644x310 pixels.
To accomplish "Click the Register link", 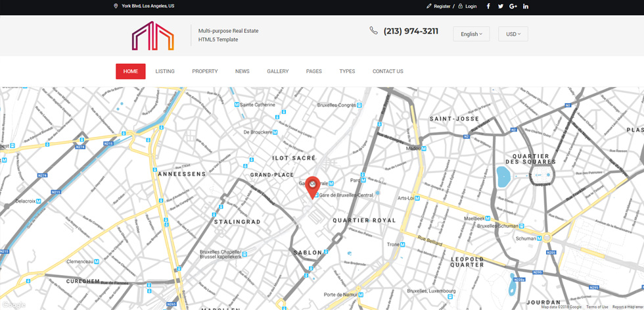I will [442, 6].
